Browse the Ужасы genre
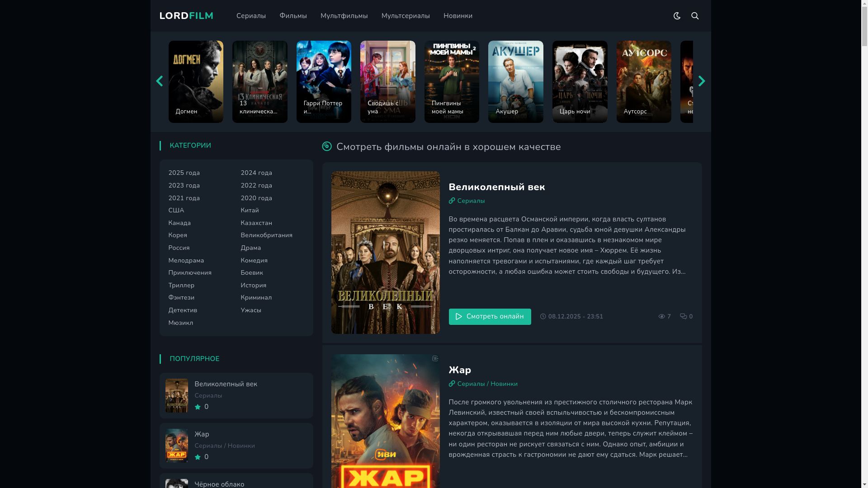The image size is (868, 488). (251, 310)
